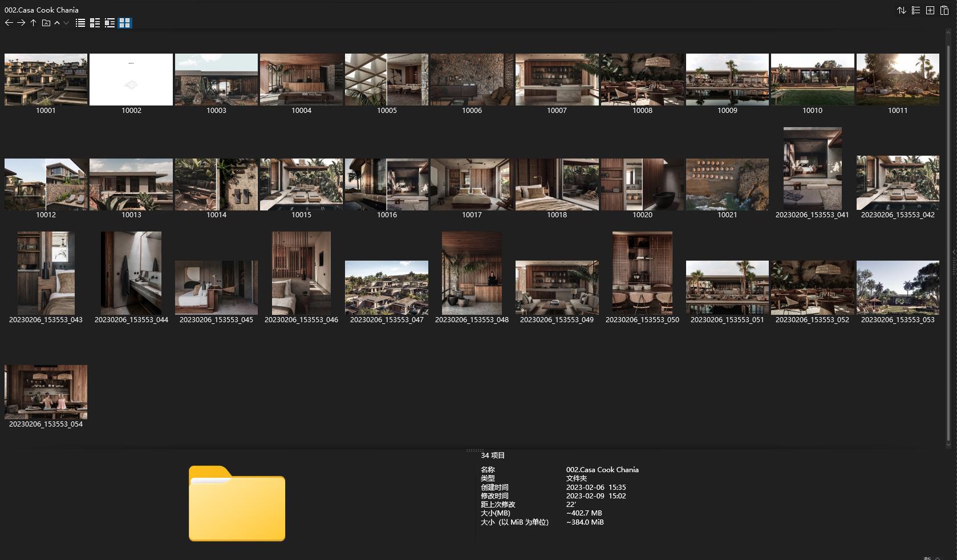Select the aerial beach thumbnail 10021
957x560 pixels.
(x=727, y=184)
